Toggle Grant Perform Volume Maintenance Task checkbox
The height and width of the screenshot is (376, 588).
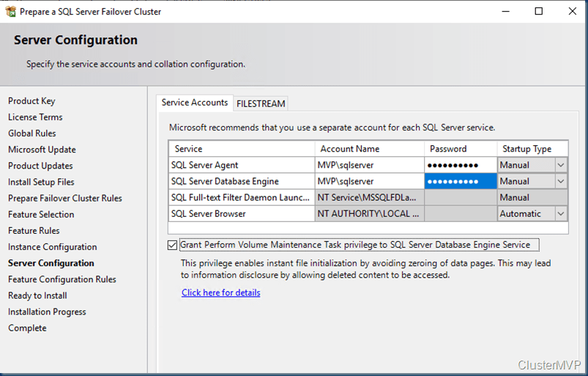coord(172,245)
